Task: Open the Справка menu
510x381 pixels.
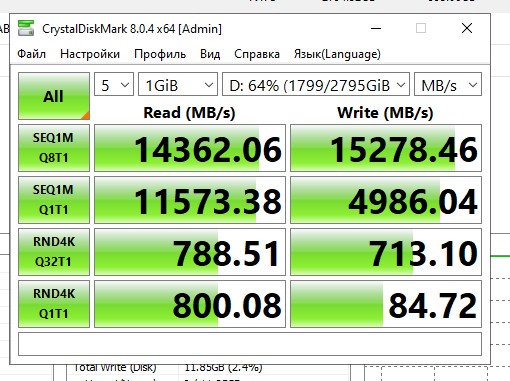Action: [x=257, y=54]
